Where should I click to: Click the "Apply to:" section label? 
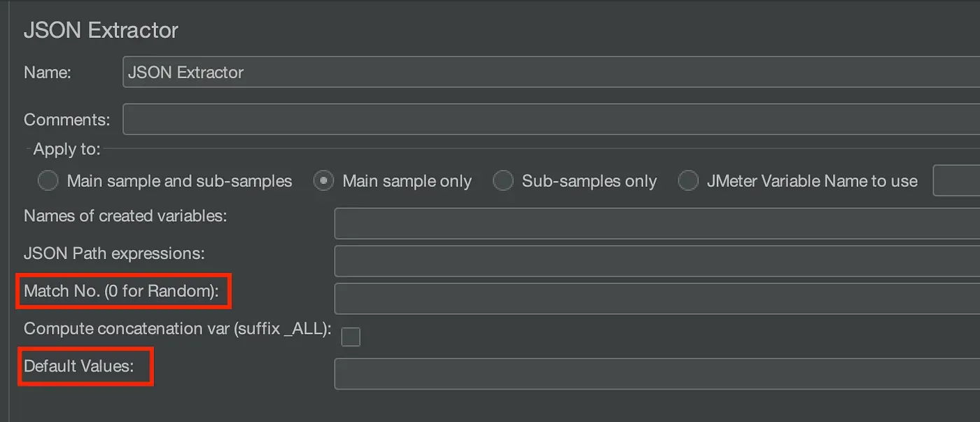(64, 149)
